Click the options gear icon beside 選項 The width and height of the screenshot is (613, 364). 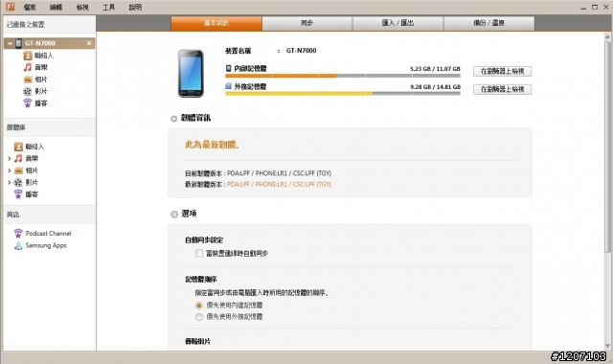(x=174, y=215)
